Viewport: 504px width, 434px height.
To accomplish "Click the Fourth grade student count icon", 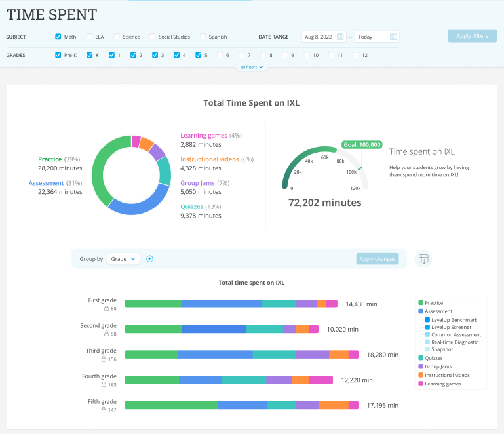I will pos(104,384).
